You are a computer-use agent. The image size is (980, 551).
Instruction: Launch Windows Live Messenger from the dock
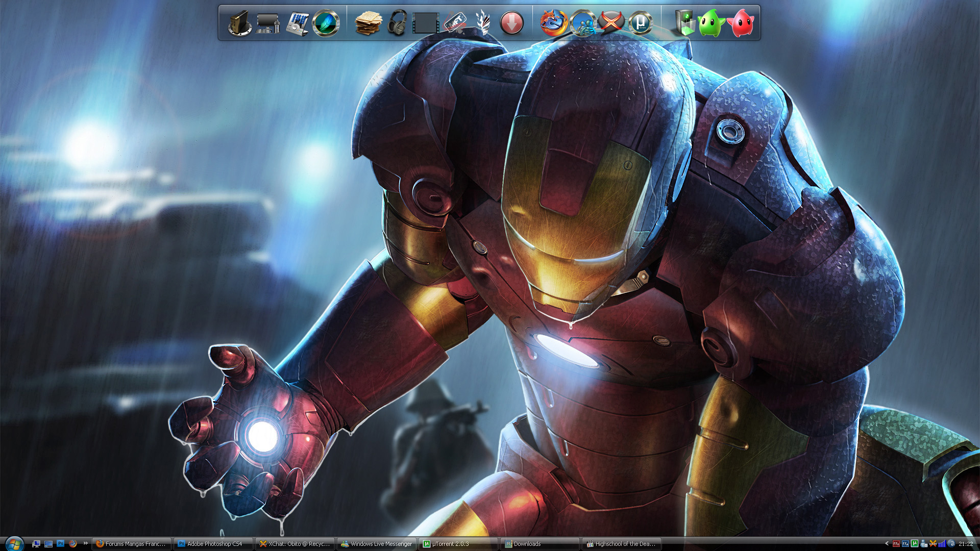[x=582, y=23]
